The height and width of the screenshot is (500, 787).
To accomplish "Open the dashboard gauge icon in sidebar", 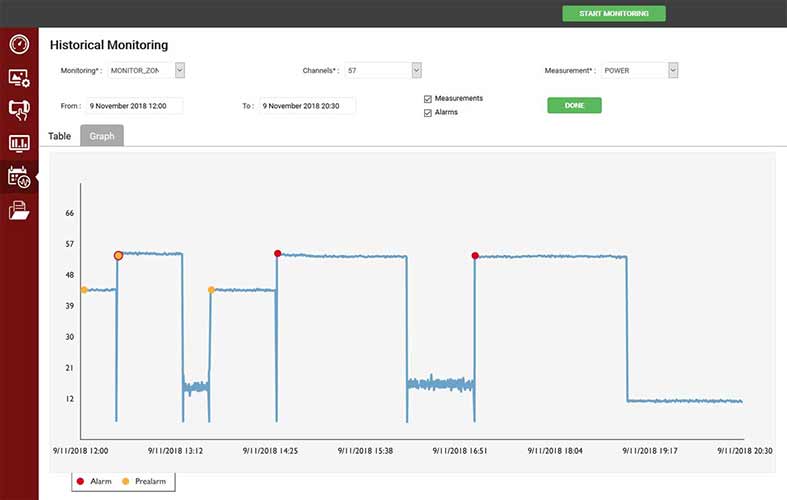I will click(19, 45).
